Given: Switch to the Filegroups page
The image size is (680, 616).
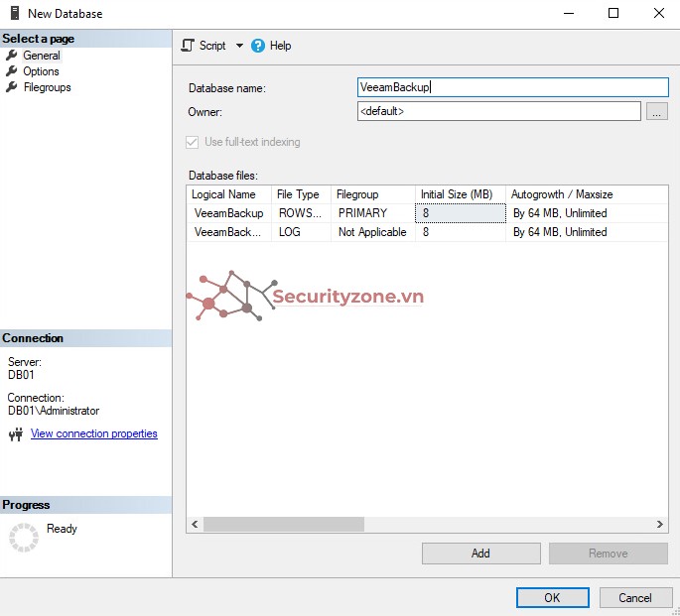Looking at the screenshot, I should pyautogui.click(x=48, y=87).
